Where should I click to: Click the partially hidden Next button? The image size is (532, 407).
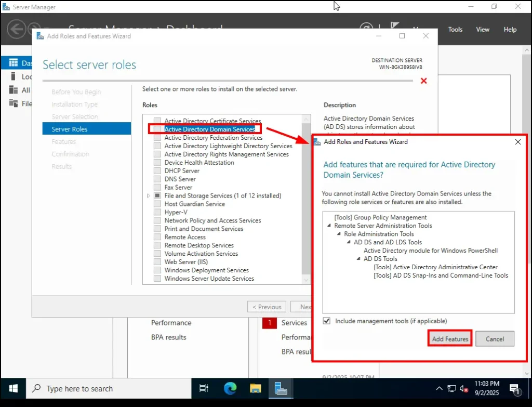tap(301, 307)
